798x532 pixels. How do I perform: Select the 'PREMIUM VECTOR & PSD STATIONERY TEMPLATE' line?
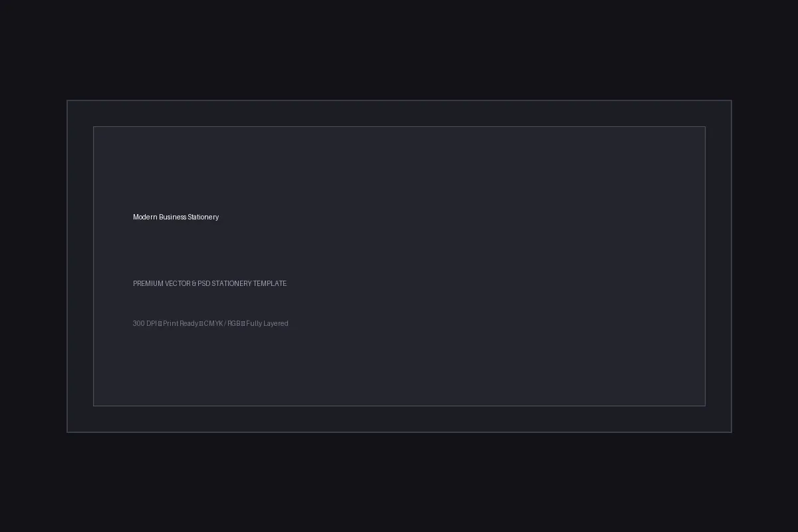point(209,283)
